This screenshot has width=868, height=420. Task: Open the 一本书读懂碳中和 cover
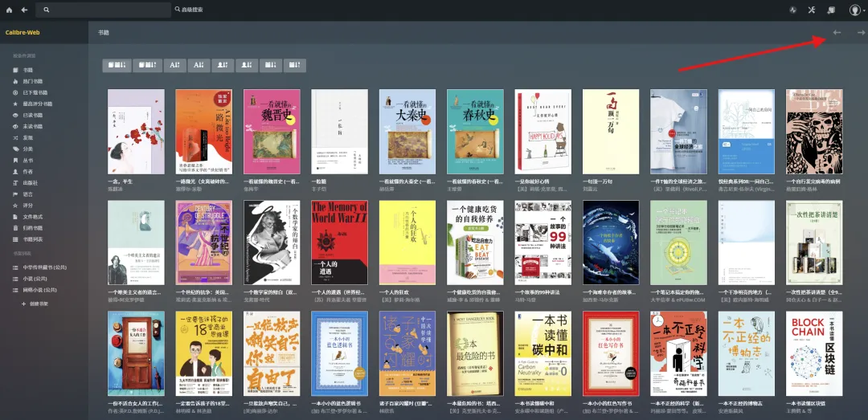pyautogui.click(x=543, y=353)
